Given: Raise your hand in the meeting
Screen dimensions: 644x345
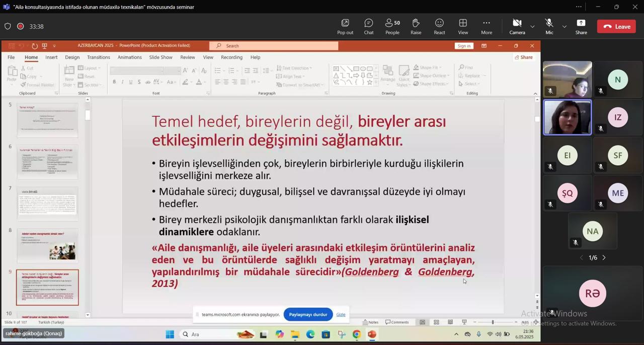Looking at the screenshot, I should click(x=416, y=26).
